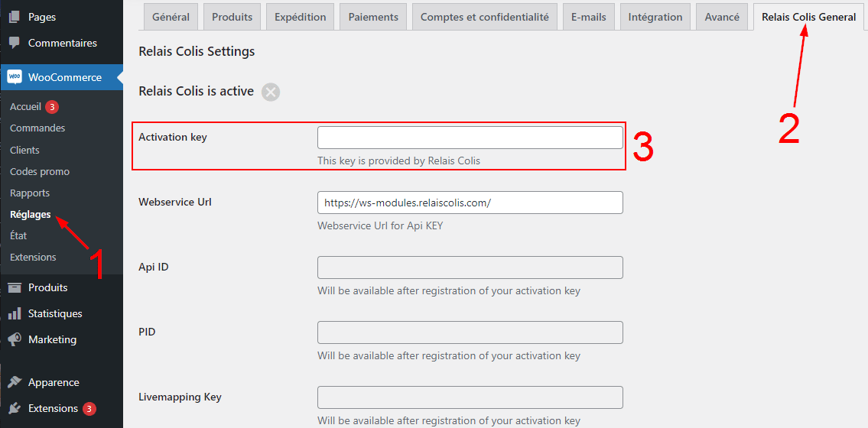Click the Produits box icon
The width and height of the screenshot is (868, 428).
15,287
